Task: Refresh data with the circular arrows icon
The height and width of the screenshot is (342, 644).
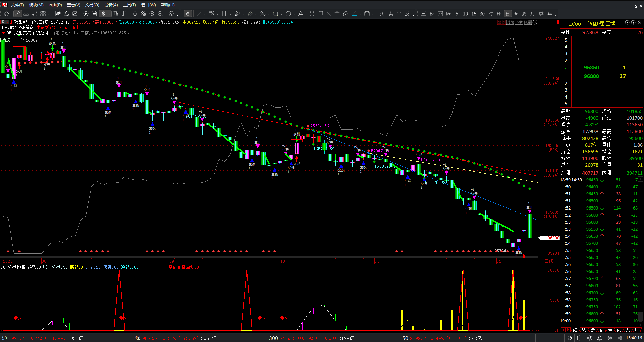Action: click(x=34, y=14)
